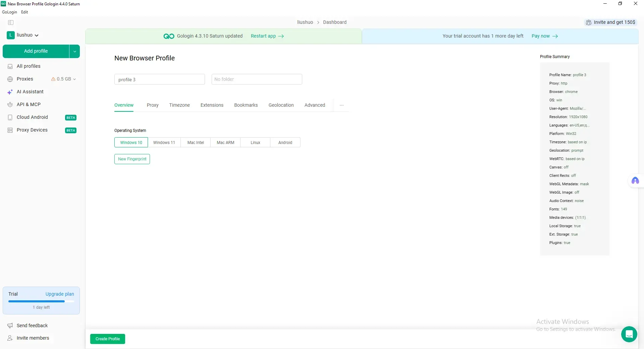Select Windows 11 operating system
Screen dimensions: 644x349
pos(164,142)
